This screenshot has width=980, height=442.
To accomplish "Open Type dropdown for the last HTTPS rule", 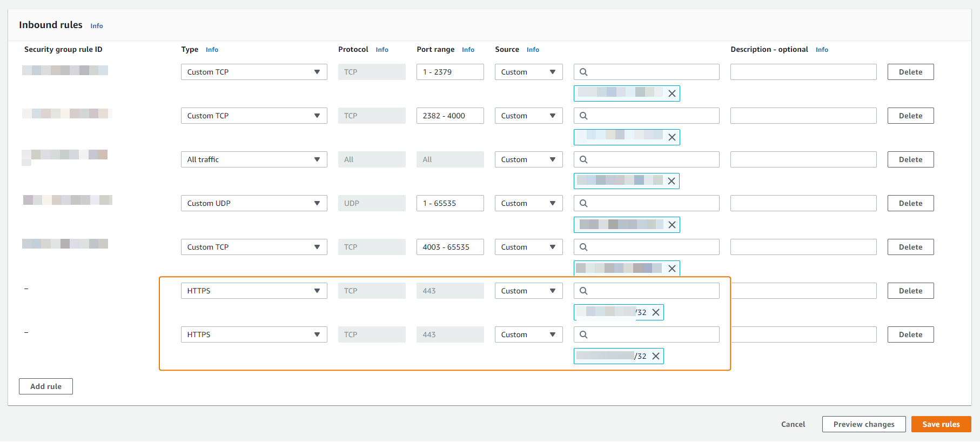I will pyautogui.click(x=253, y=334).
